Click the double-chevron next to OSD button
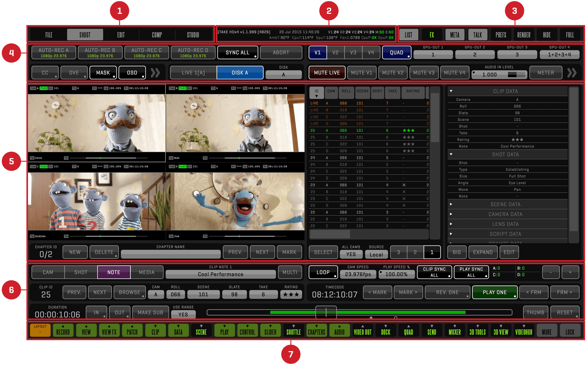Viewport: 588px width, 365px height. [x=155, y=73]
